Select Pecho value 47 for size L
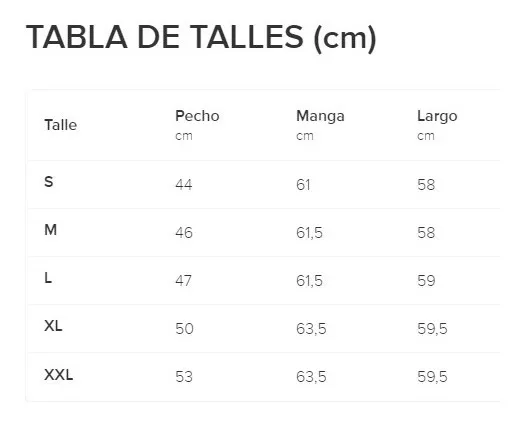Screen dimensions: 529x422 [184, 280]
